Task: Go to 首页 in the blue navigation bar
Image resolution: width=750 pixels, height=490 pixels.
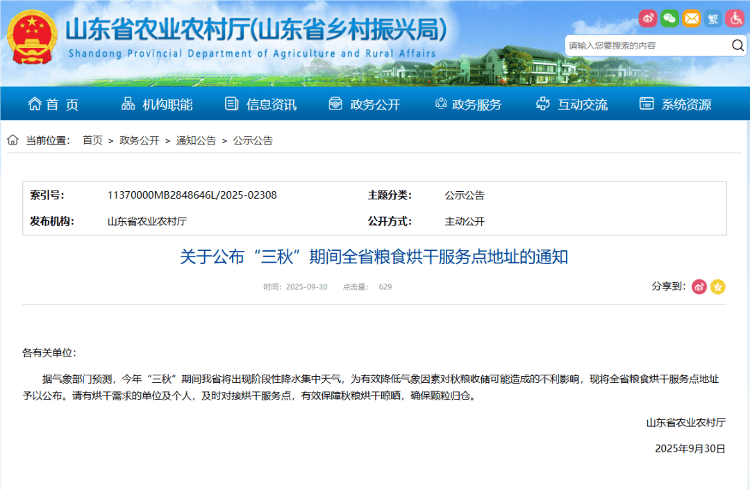Action: 53,104
